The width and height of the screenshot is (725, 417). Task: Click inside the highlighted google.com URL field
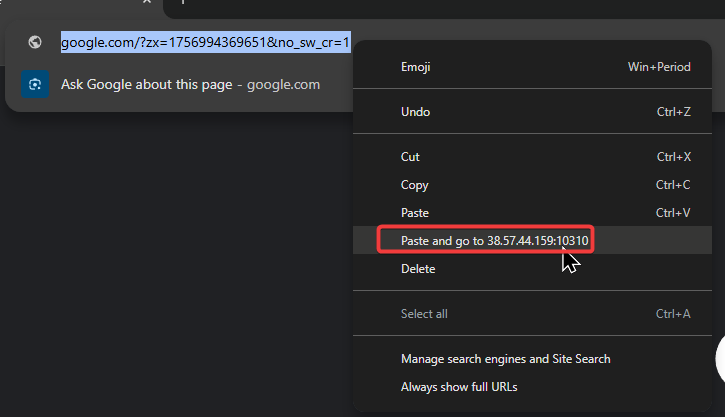pos(205,42)
